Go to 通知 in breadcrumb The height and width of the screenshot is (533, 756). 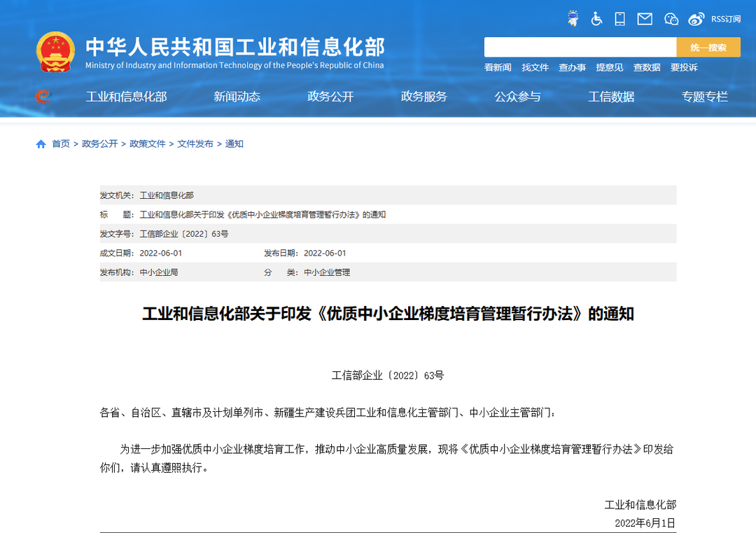[234, 144]
